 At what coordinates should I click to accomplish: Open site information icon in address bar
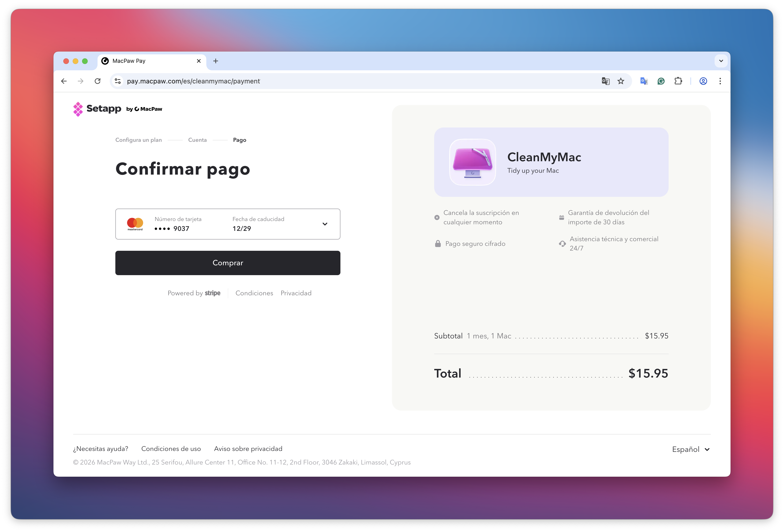(118, 81)
